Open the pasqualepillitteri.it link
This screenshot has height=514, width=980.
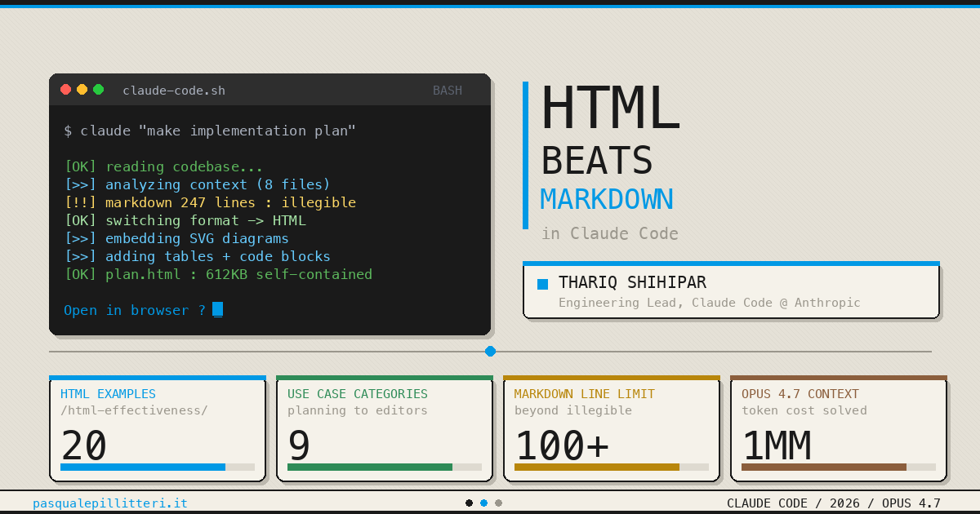point(110,503)
